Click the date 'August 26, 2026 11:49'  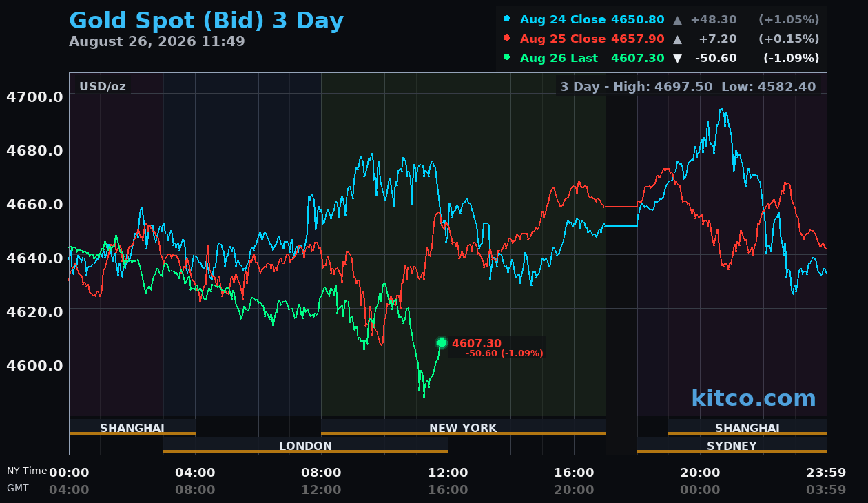coord(157,41)
